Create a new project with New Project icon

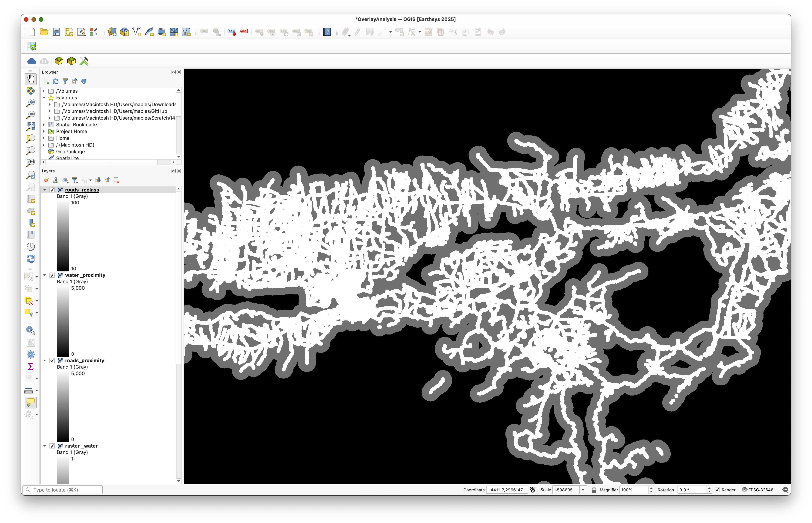coord(32,32)
